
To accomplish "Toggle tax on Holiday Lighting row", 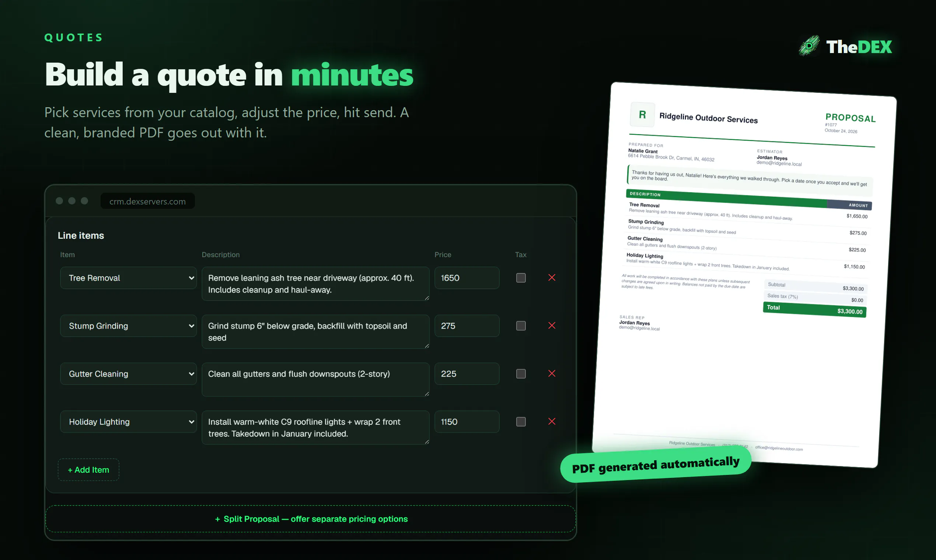I will [x=521, y=421].
